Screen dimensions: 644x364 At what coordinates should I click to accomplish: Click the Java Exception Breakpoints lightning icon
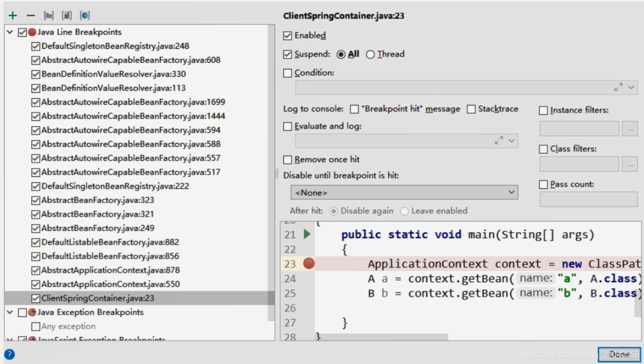point(32,312)
